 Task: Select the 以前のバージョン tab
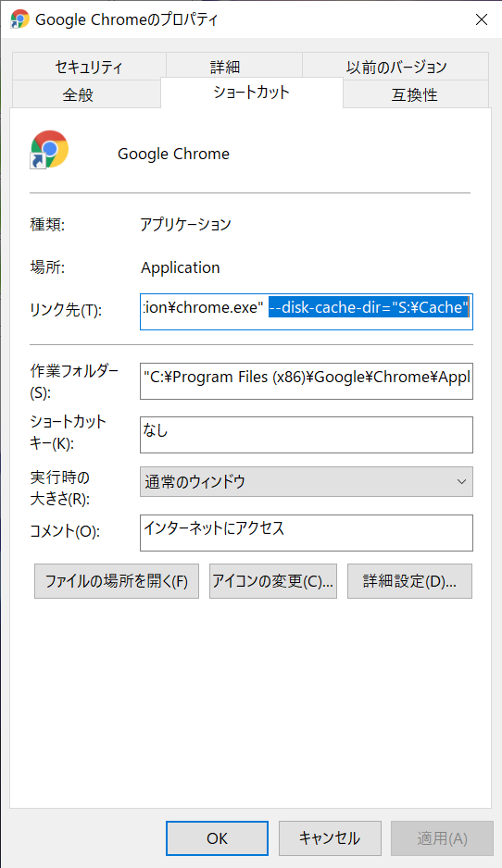[395, 67]
